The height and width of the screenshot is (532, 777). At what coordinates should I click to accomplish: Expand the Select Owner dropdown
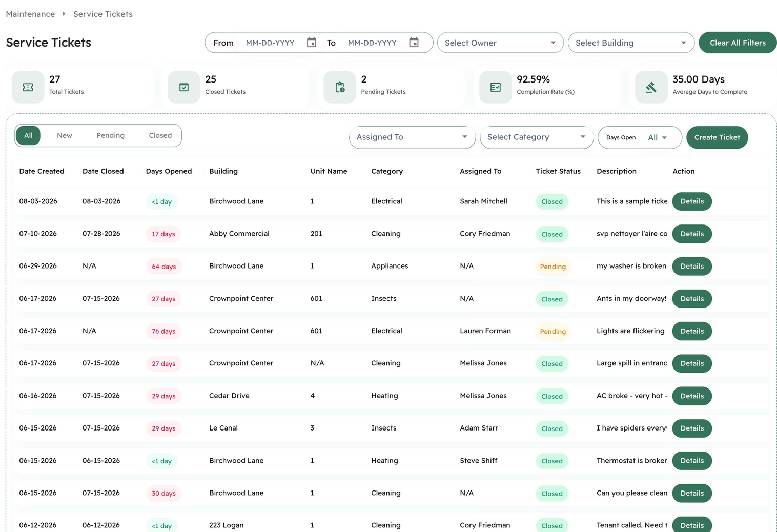[x=500, y=43]
